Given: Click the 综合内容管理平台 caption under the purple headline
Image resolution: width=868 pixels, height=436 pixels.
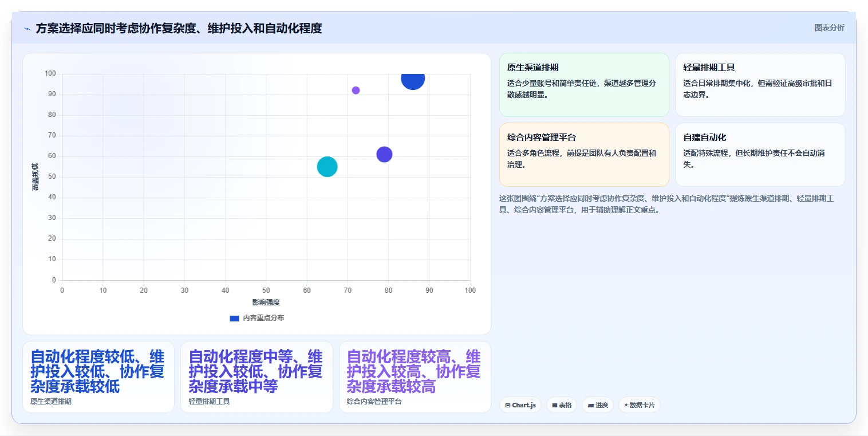Looking at the screenshot, I should [374, 402].
